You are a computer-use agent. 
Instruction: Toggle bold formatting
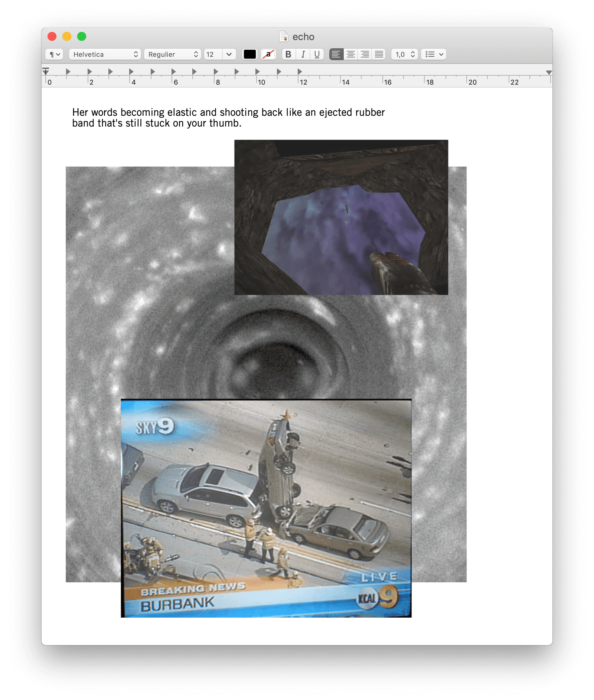tap(288, 54)
